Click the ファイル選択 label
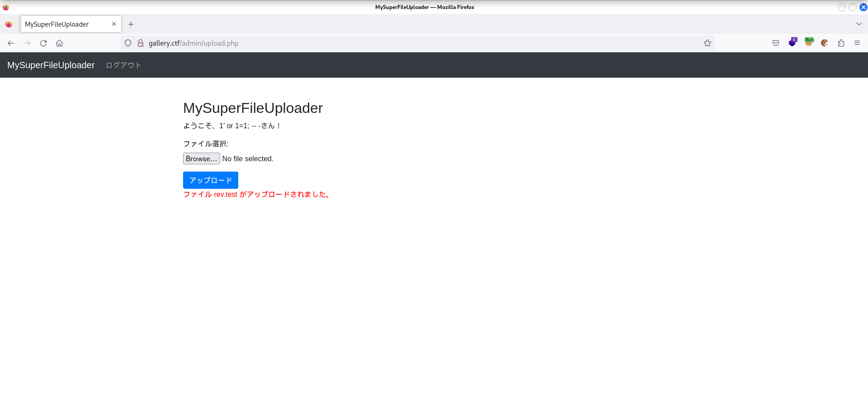 pos(206,144)
